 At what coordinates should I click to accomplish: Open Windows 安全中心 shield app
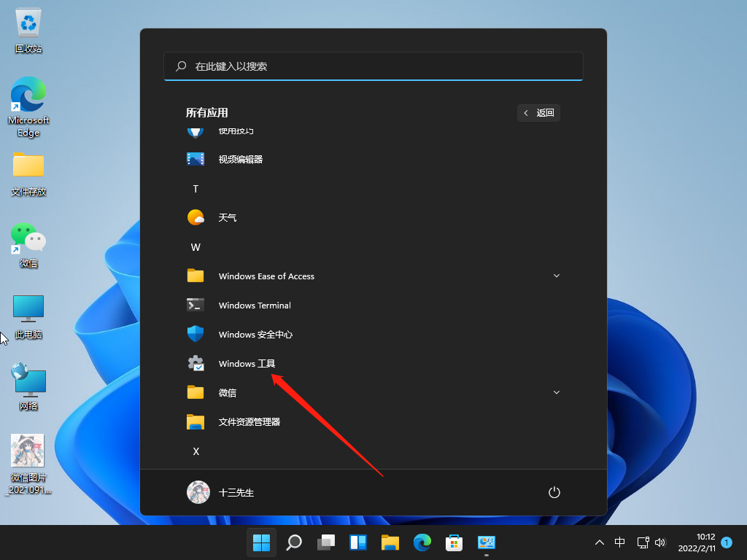tap(255, 335)
